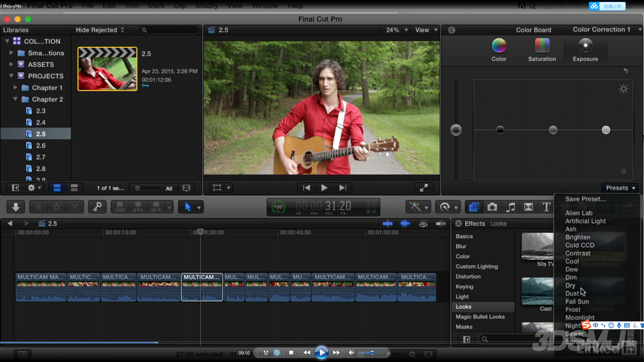Jump to previous edit in viewer
The width and height of the screenshot is (644, 362).
tap(306, 188)
